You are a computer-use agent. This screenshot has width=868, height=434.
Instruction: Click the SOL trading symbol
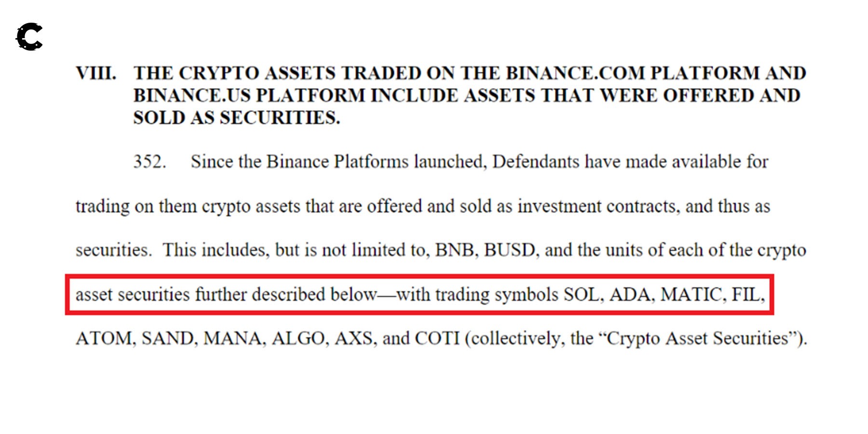point(583,294)
